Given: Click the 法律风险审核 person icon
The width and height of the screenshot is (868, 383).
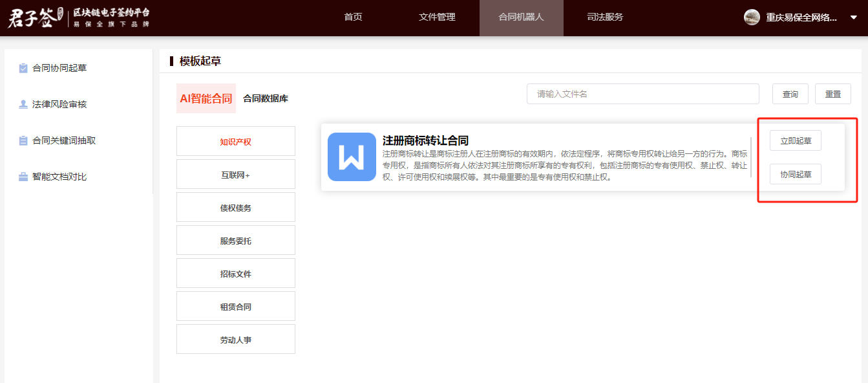Looking at the screenshot, I should (23, 104).
